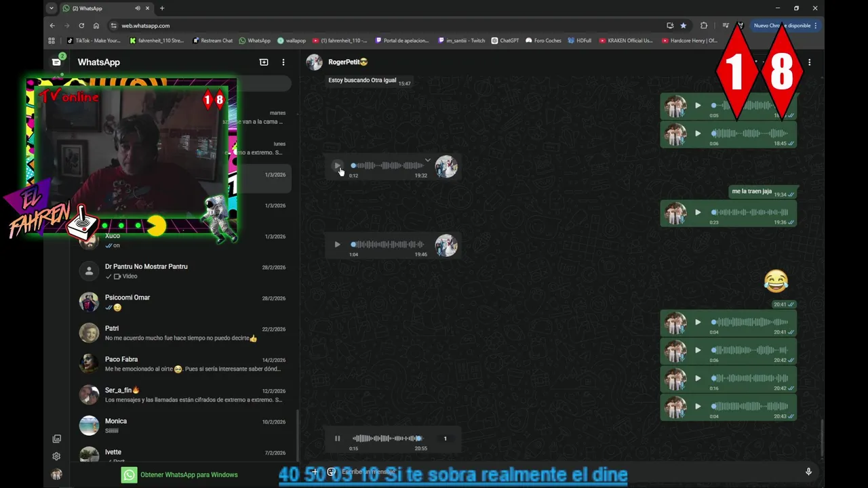The height and width of the screenshot is (488, 868).
Task: Open the Portal de apelacion bookmark
Action: pos(402,41)
